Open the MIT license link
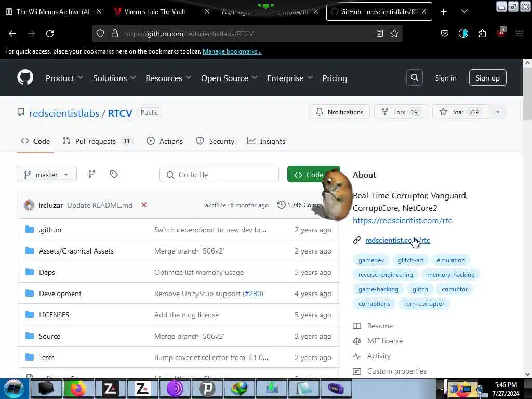The image size is (532, 399). point(385,341)
